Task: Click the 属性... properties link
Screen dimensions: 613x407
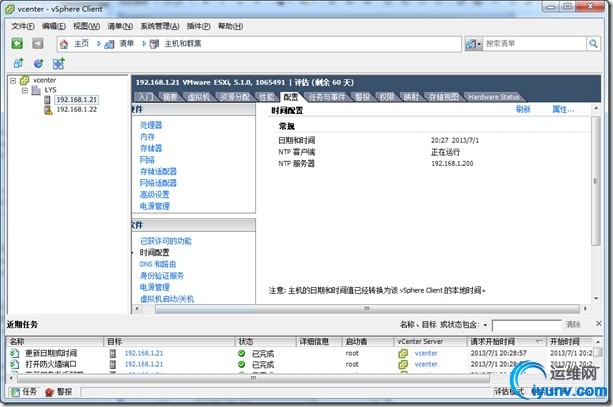Action: [563, 109]
